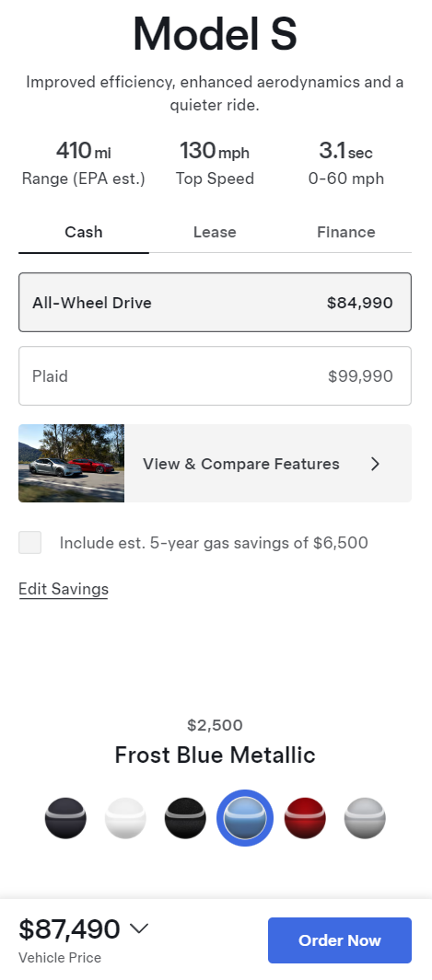
Task: Pick the Silver paint swatch
Action: (365, 818)
